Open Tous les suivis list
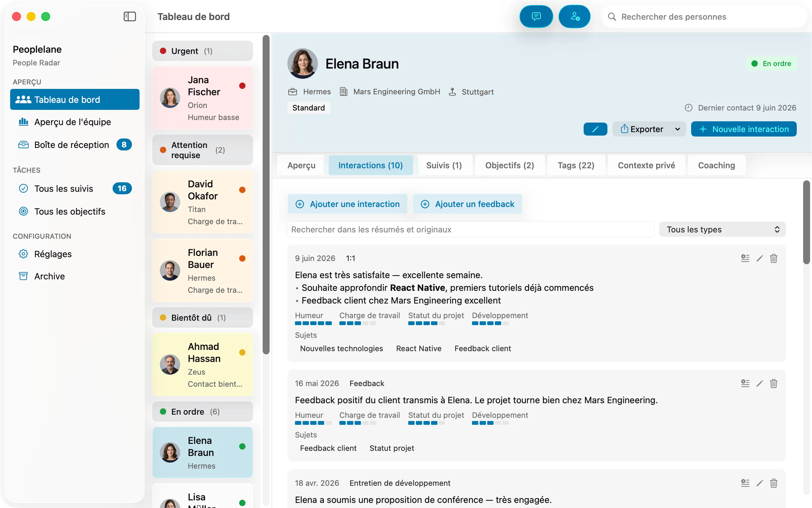This screenshot has width=812, height=508. (x=75, y=189)
